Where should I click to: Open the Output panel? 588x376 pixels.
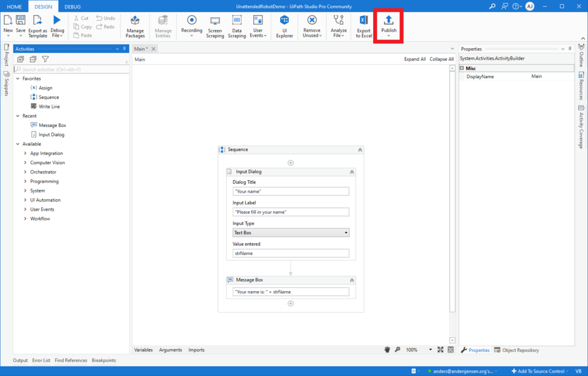pos(20,361)
